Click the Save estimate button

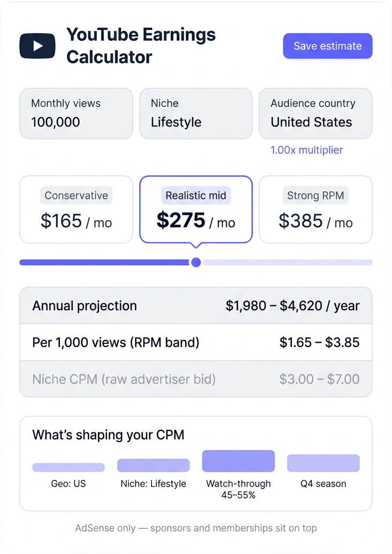coord(327,46)
